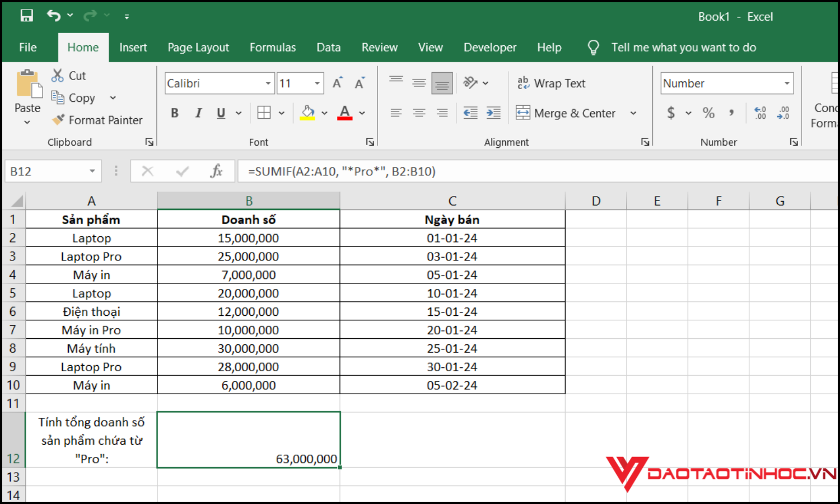Click the Increase Decimal icon

tap(760, 113)
